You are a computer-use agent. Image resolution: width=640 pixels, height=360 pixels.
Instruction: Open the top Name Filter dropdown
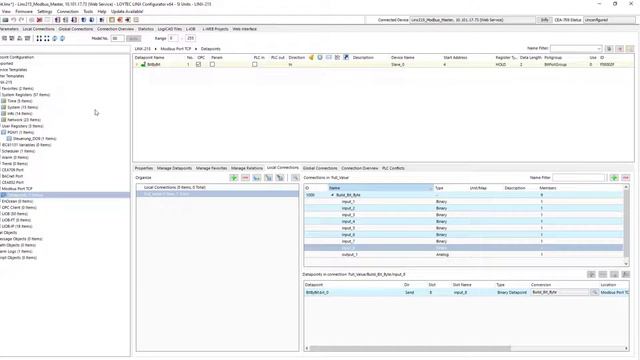click(599, 49)
